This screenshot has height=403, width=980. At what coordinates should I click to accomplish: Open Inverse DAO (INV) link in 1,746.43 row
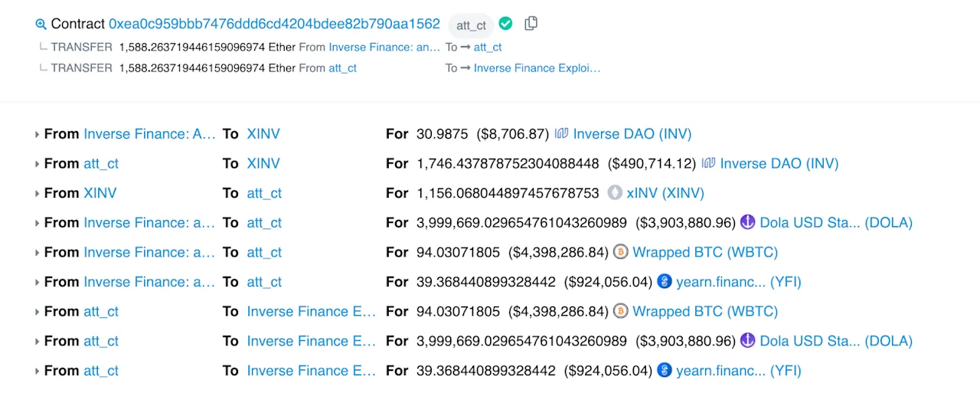point(779,163)
